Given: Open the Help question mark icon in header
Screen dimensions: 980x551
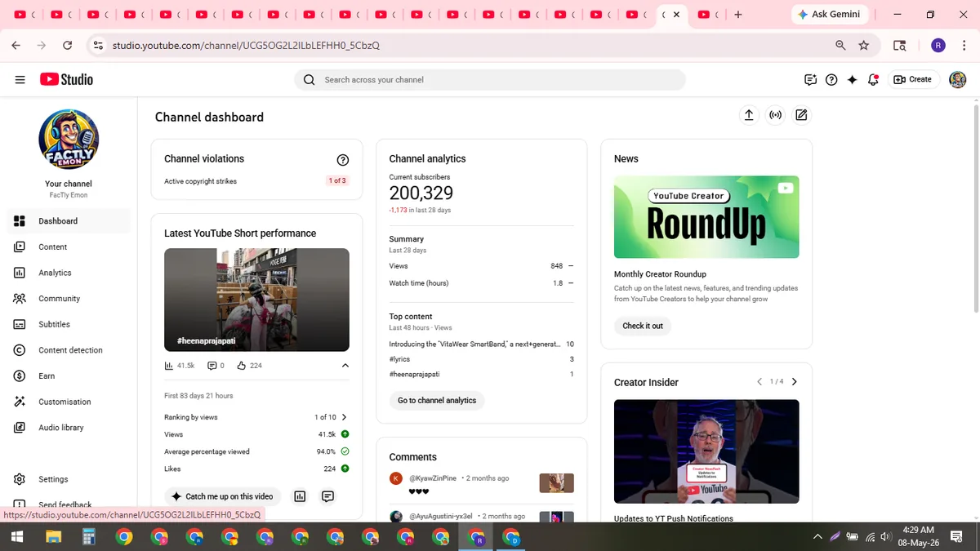Looking at the screenshot, I should click(x=831, y=79).
